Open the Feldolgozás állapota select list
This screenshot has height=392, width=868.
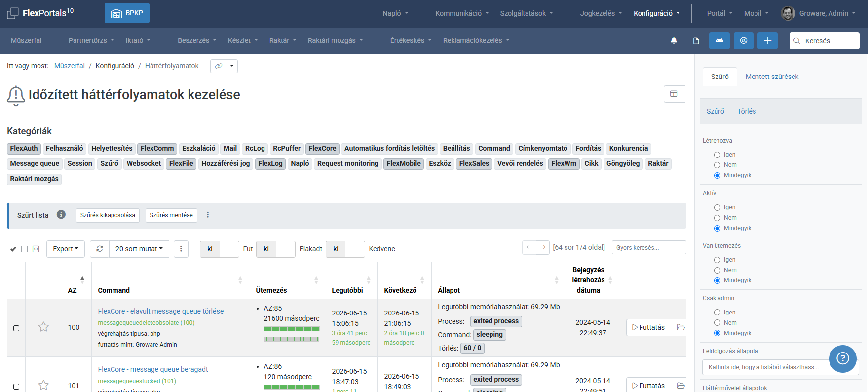(781, 367)
